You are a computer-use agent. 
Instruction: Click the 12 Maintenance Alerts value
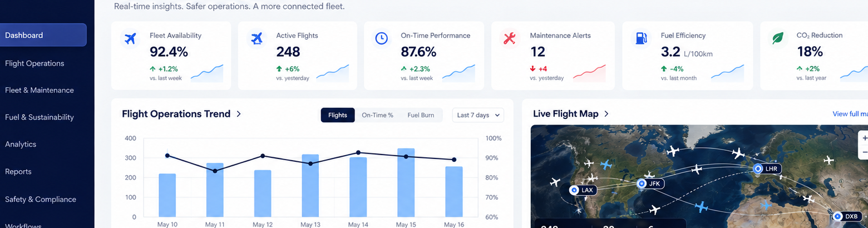537,52
